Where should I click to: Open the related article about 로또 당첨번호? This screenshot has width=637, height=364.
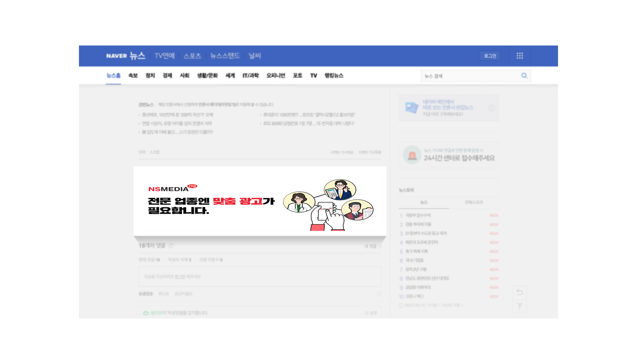pos(309,123)
